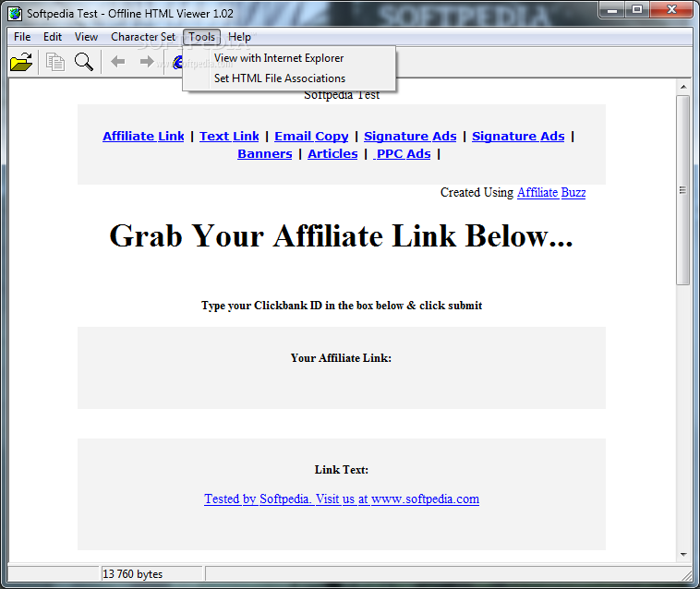Click the window resize grip corner
700x589 pixels.
pyautogui.click(x=687, y=576)
